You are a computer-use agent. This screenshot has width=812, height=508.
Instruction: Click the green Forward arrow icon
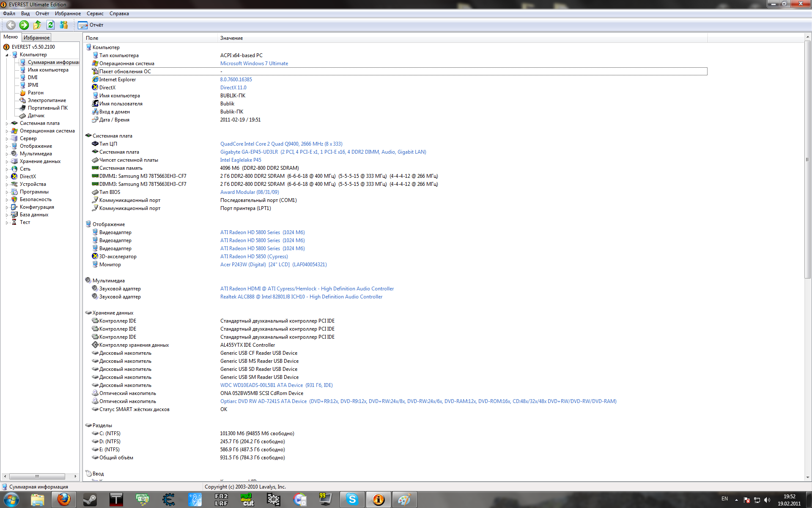[x=24, y=25]
